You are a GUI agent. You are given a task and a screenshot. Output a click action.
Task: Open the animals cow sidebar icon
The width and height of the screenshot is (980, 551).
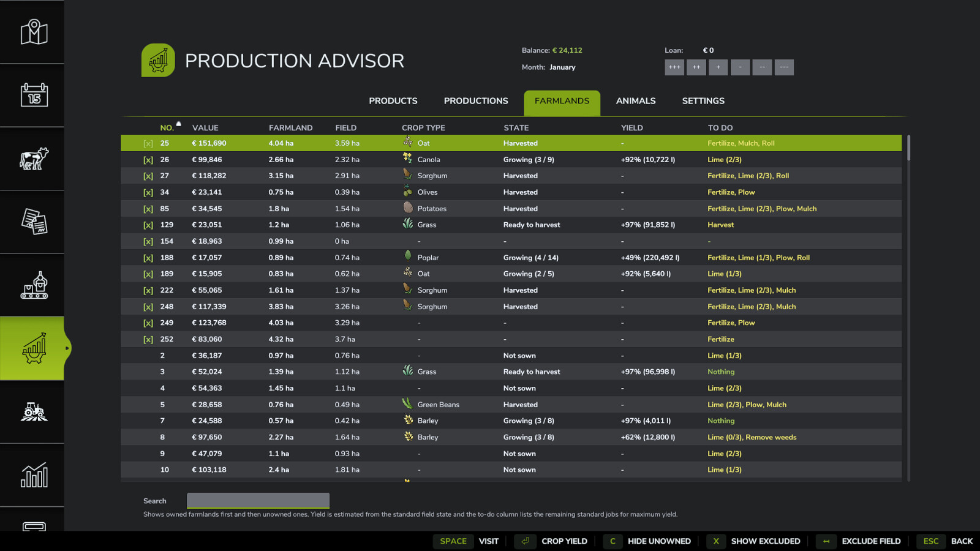[x=34, y=159]
